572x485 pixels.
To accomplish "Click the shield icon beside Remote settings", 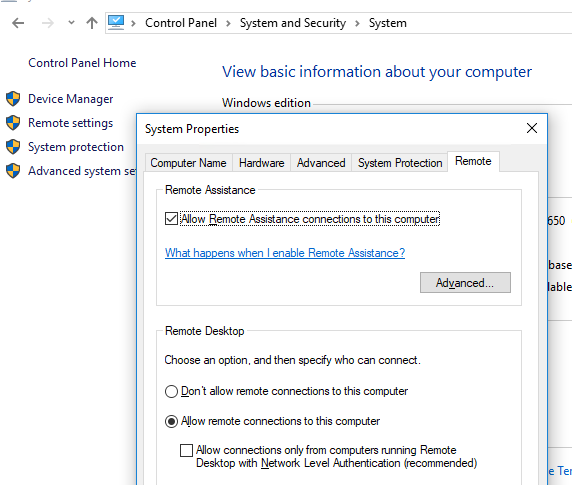I will coord(13,123).
